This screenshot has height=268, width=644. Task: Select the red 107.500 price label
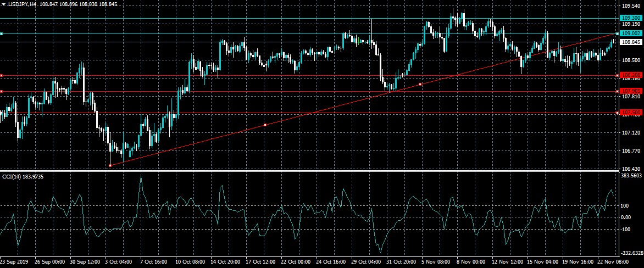coord(630,113)
